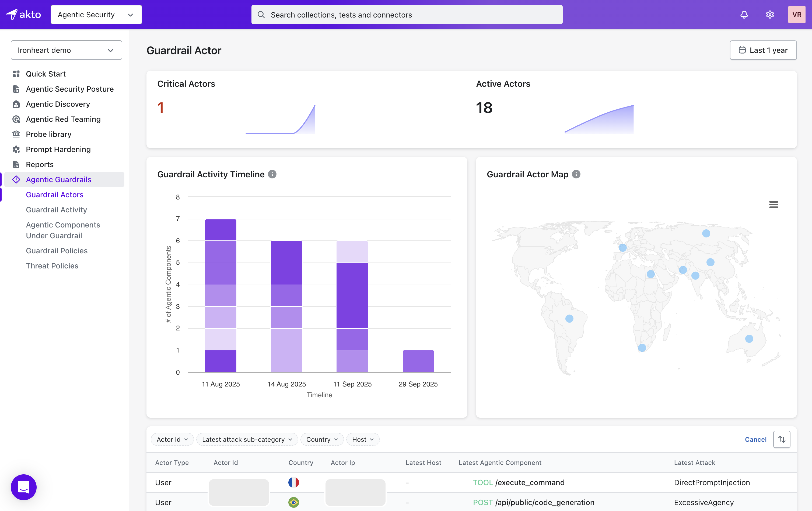Screen dimensions: 812x511
Task: Open the Host filter dropdown
Action: point(362,439)
